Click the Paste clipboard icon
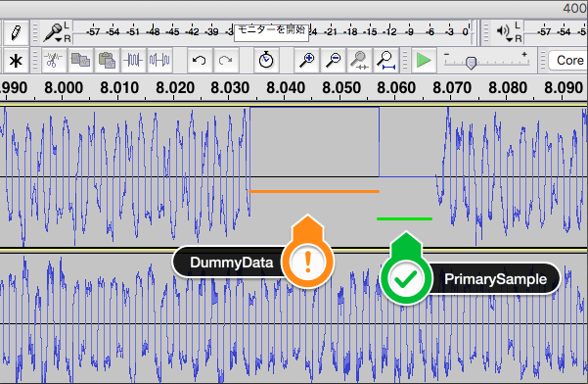Screen dimensions: 588x384 click(107, 60)
